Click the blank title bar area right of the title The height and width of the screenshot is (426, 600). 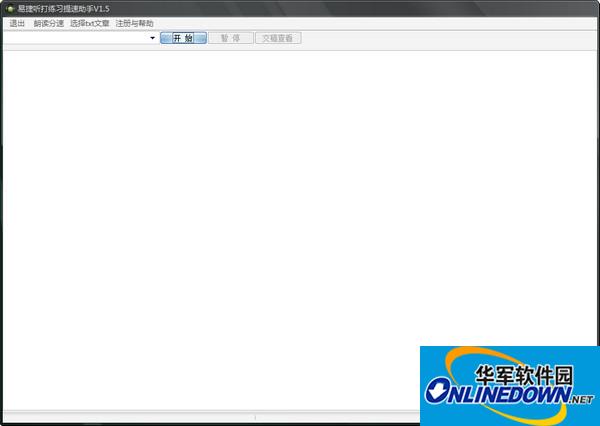click(350, 8)
